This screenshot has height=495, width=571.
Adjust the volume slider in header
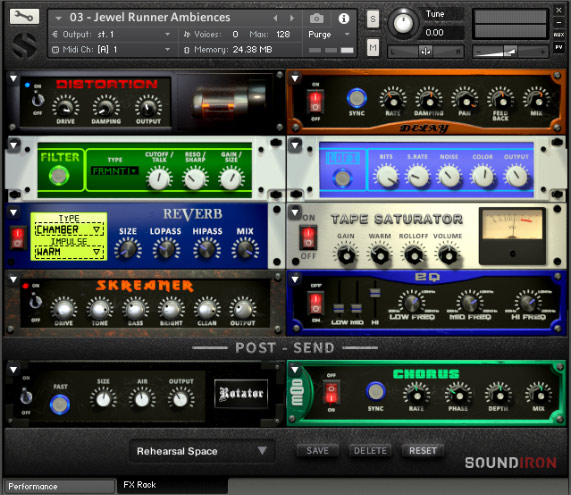click(x=511, y=52)
